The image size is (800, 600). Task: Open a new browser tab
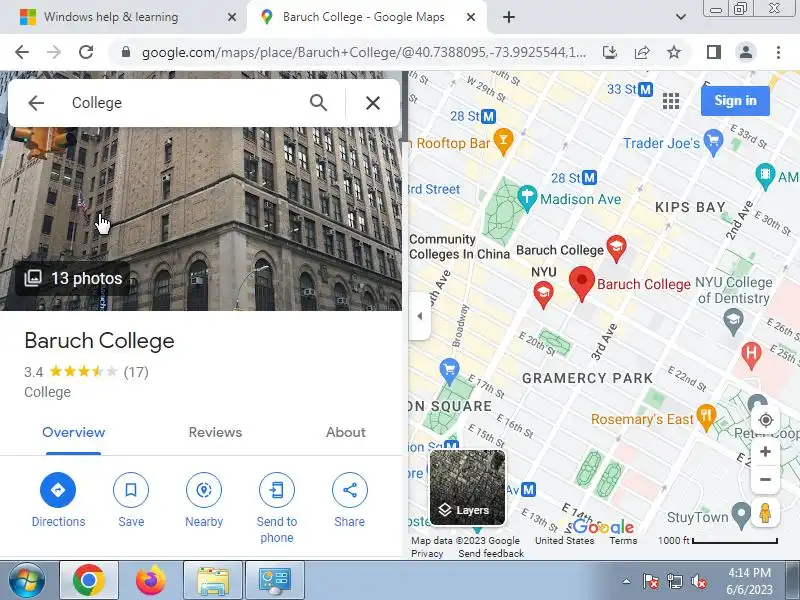[509, 17]
